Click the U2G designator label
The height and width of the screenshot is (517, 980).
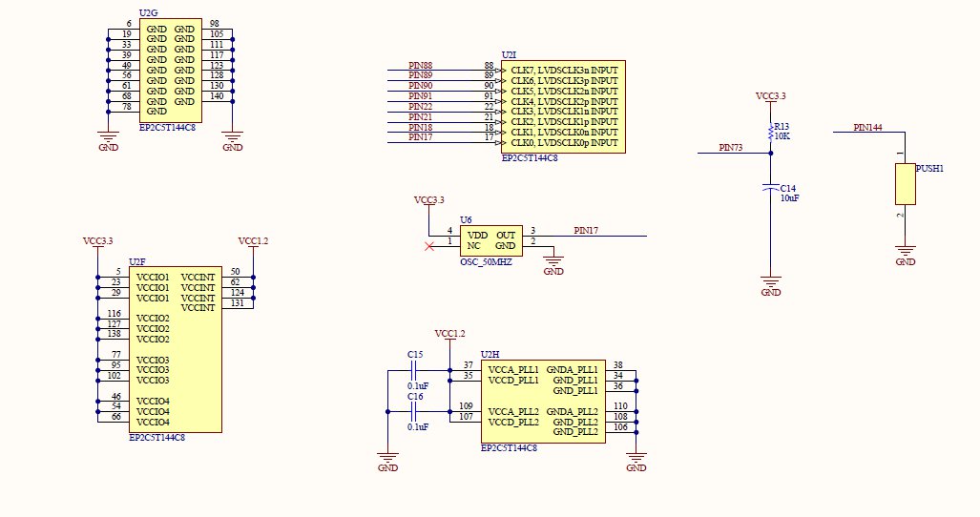pyautogui.click(x=148, y=13)
